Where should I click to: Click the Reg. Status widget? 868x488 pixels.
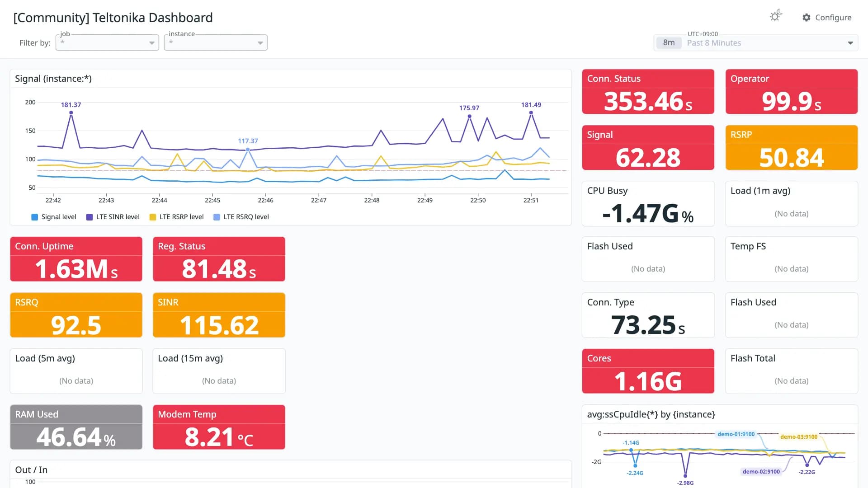(x=219, y=259)
